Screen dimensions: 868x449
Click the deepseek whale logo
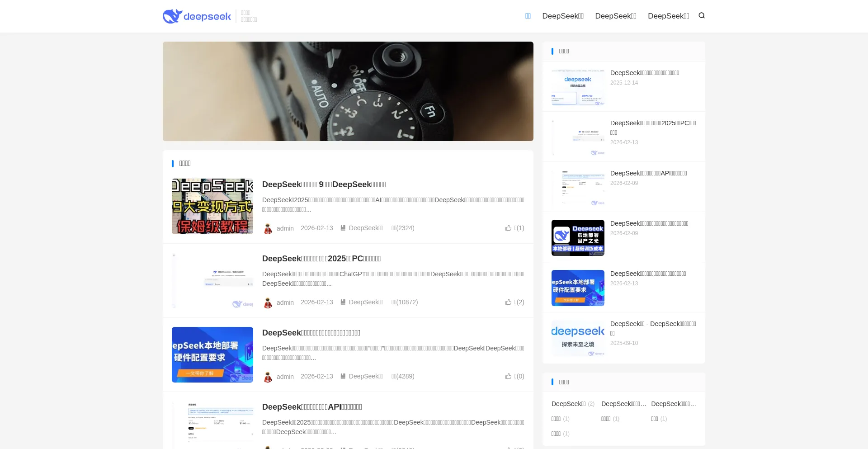197,16
